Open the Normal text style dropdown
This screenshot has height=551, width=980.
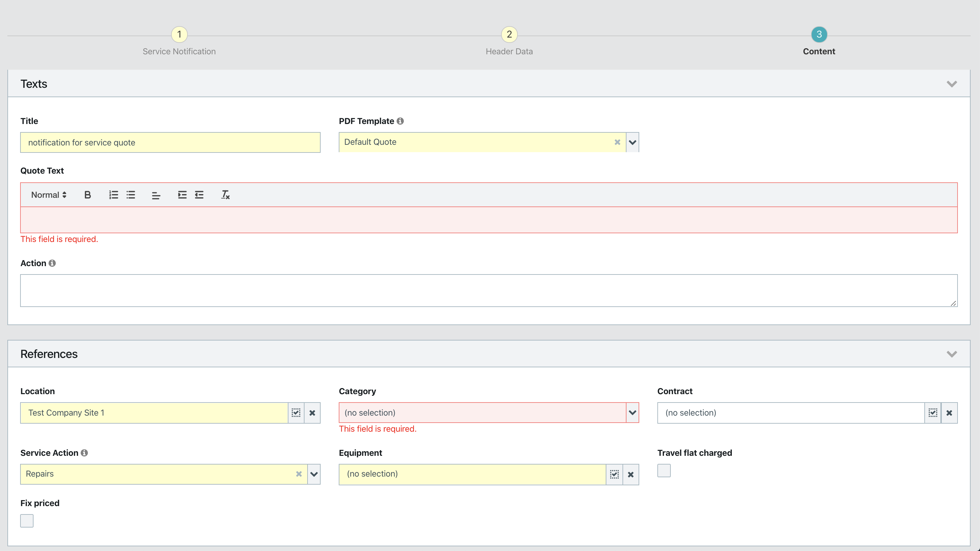(49, 195)
